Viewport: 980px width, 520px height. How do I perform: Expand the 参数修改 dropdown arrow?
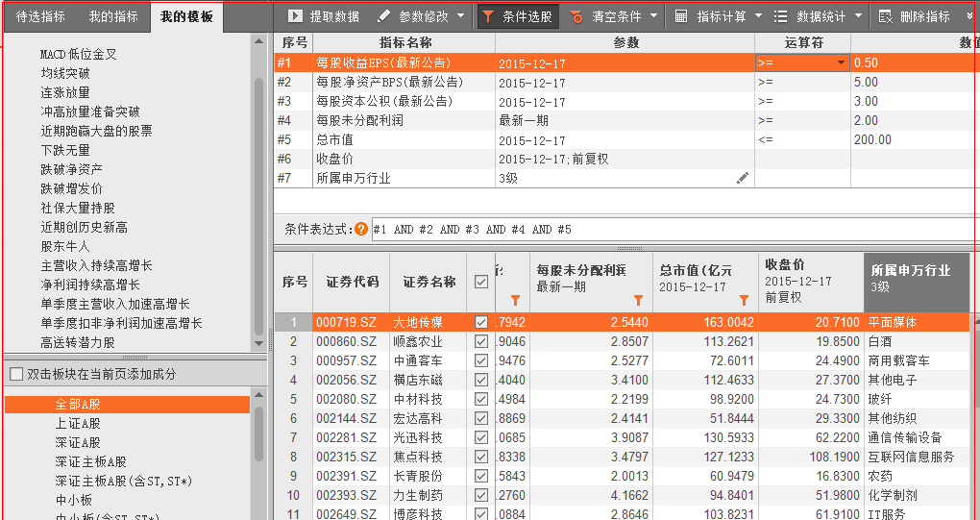[460, 16]
